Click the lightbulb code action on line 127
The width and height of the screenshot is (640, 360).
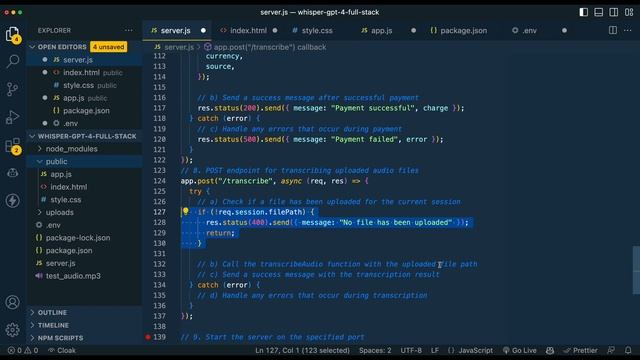[x=185, y=211]
